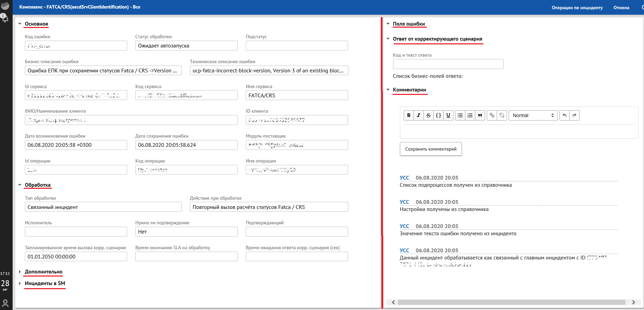Click the insert link icon
The width and height of the screenshot is (644, 310).
pyautogui.click(x=492, y=115)
